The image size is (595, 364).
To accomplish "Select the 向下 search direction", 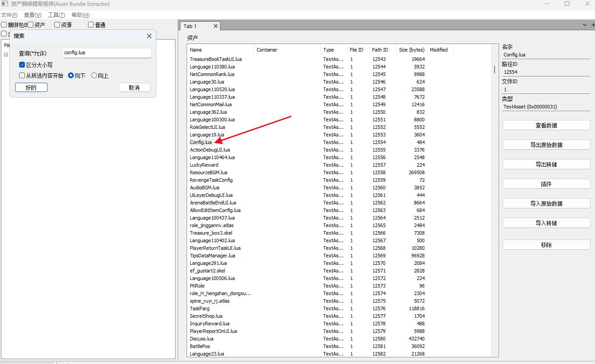I will (71, 76).
